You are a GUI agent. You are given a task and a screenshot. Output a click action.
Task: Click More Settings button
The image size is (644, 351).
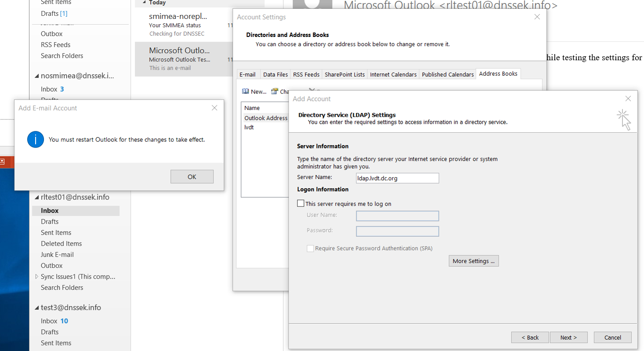474,261
